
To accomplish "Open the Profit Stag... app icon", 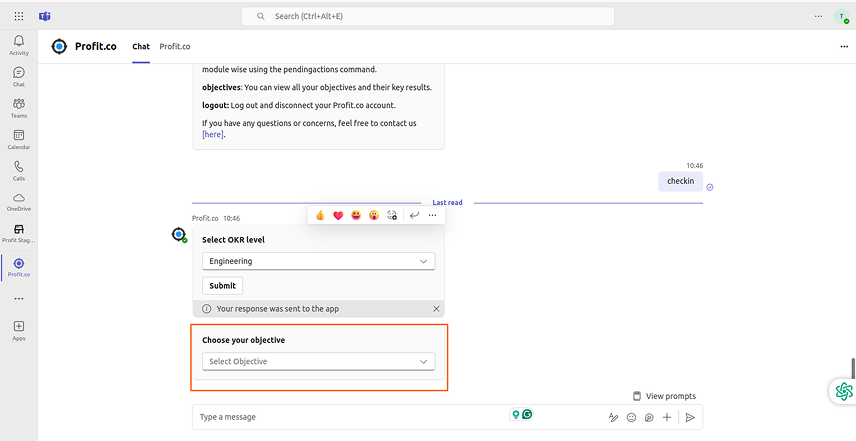I will (x=19, y=233).
